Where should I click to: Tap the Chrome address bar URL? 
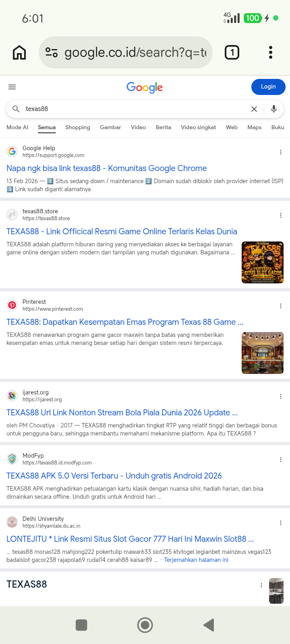(135, 52)
